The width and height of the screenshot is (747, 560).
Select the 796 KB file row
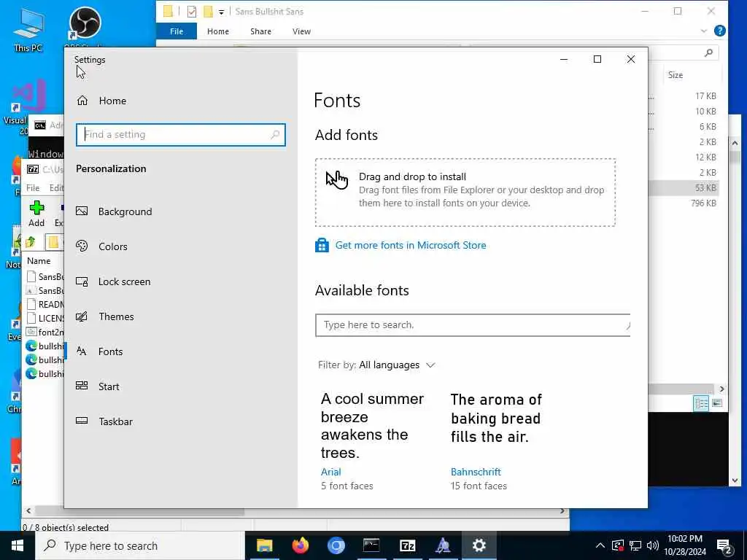coord(684,203)
